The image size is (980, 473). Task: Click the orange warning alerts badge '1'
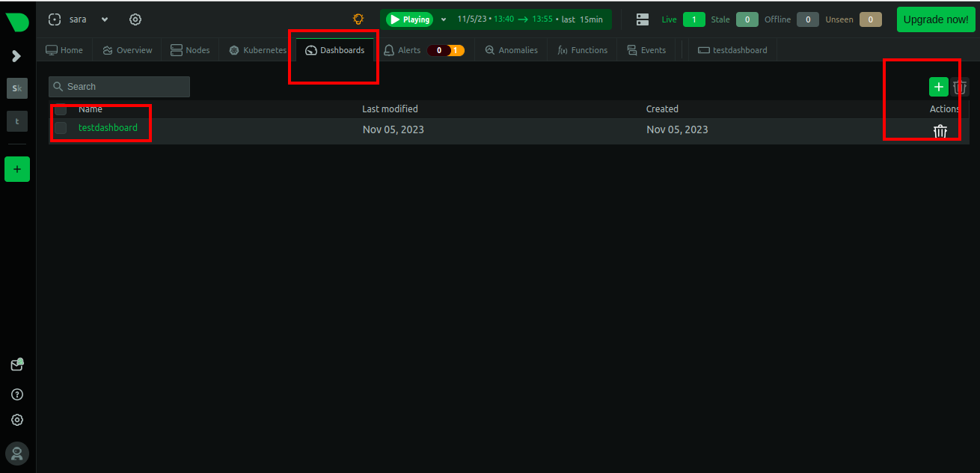pyautogui.click(x=456, y=50)
